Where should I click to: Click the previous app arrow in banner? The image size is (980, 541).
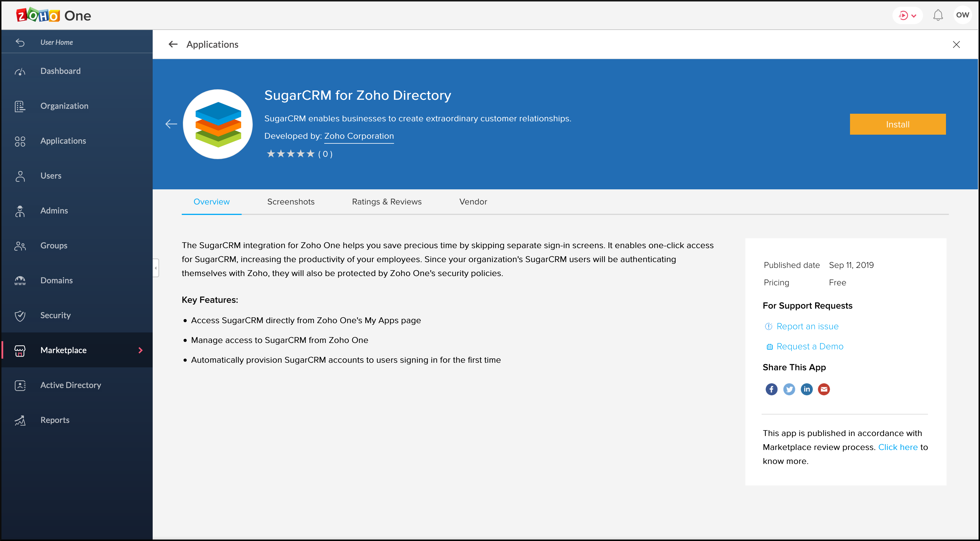171,124
